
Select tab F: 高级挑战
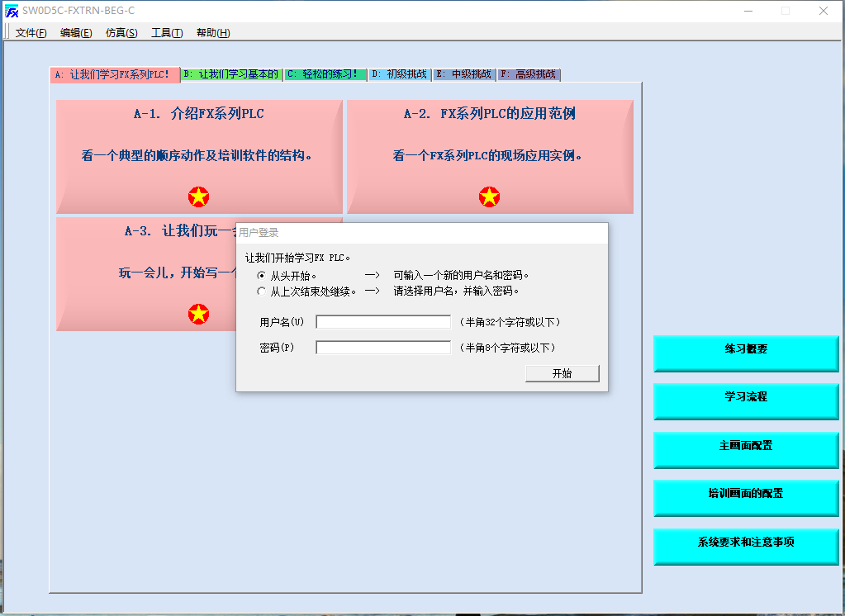[x=529, y=74]
